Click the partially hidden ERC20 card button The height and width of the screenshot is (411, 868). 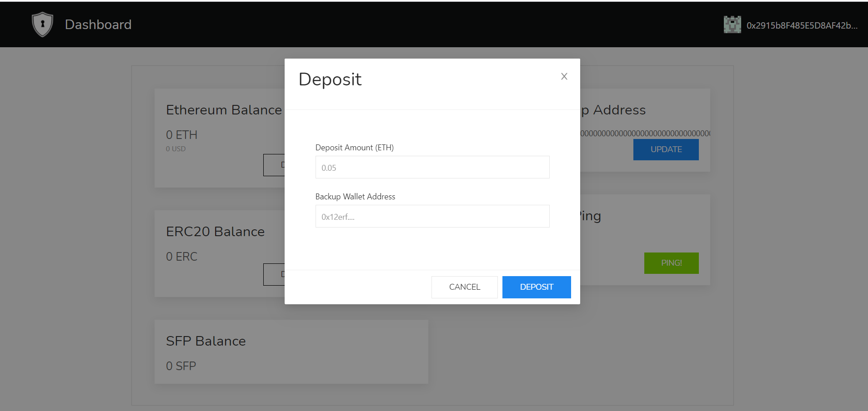coord(274,274)
